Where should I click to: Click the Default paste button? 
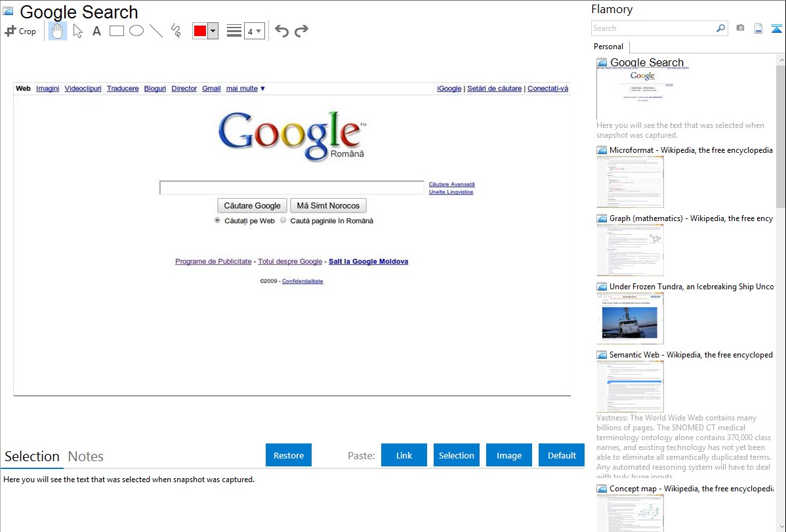pos(562,455)
